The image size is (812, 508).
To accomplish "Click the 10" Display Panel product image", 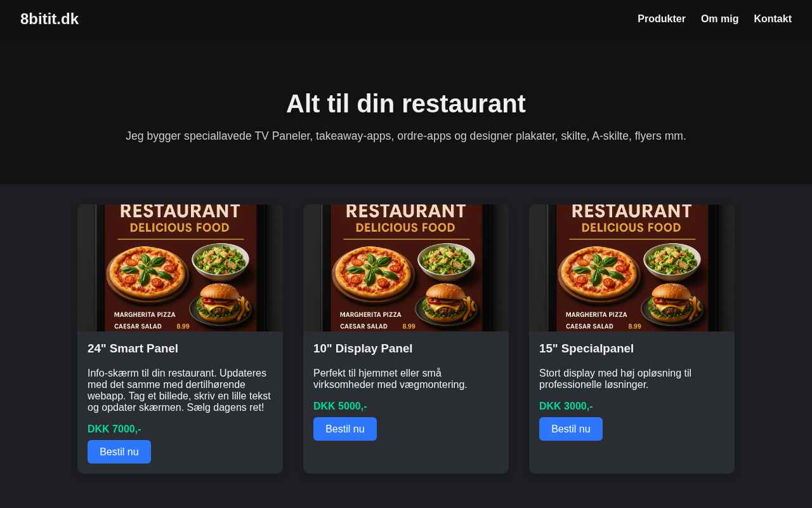I will (406, 268).
